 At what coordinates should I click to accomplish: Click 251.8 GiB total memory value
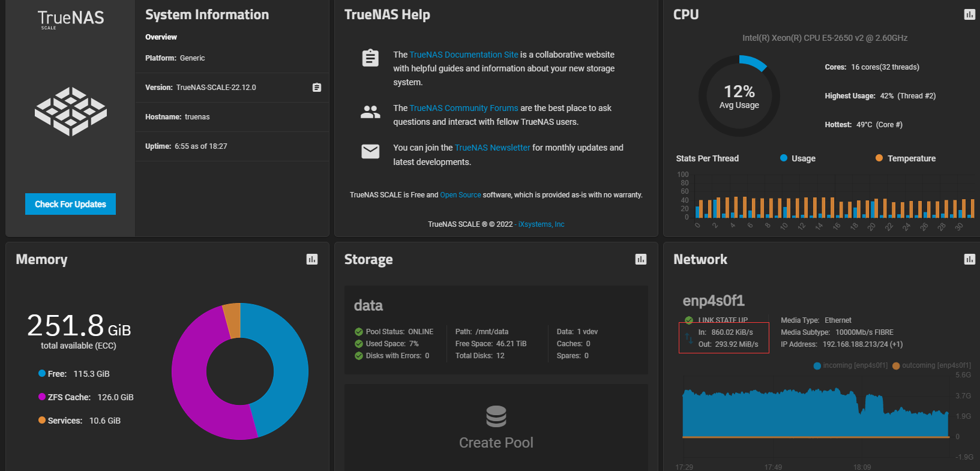pos(79,326)
